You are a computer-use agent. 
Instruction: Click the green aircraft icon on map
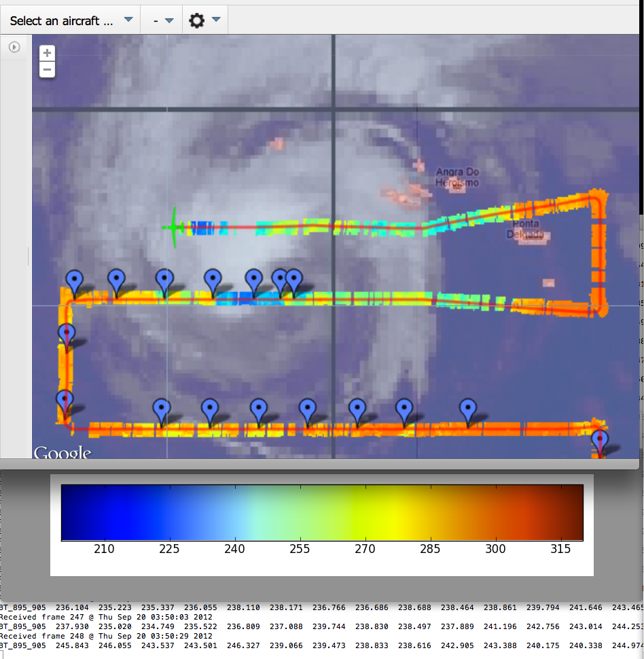pyautogui.click(x=173, y=227)
